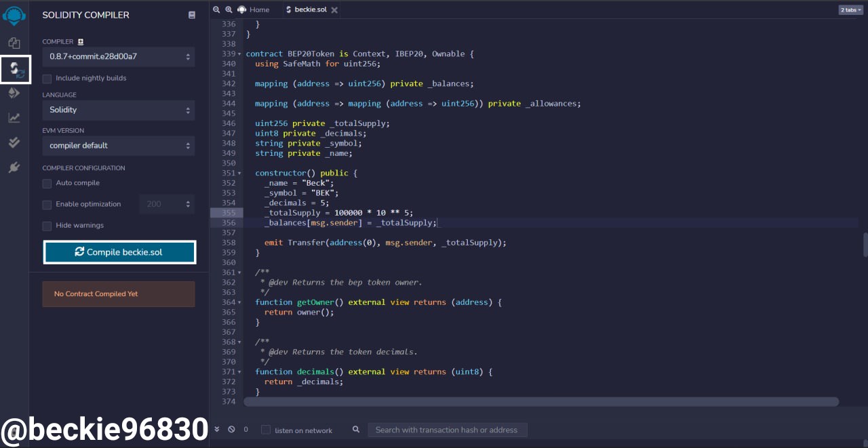Open the Language Solidity dropdown
The image size is (868, 448).
pos(119,110)
